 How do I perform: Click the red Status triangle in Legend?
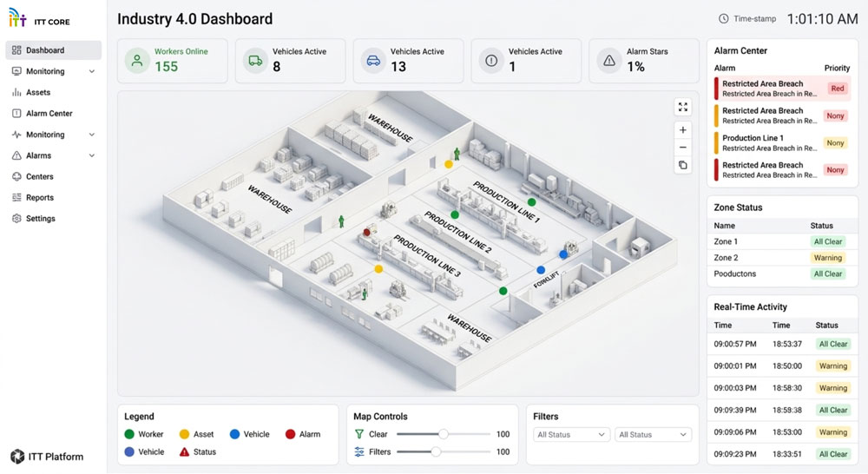tap(184, 451)
